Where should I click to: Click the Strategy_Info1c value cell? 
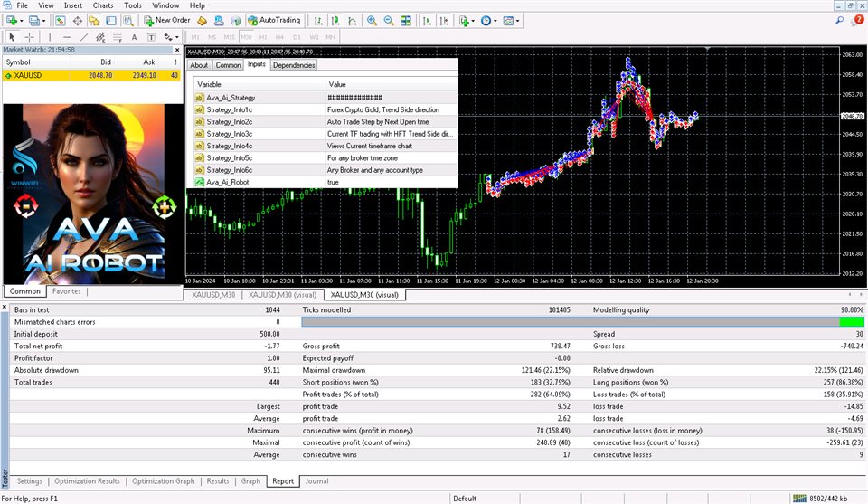[391, 109]
